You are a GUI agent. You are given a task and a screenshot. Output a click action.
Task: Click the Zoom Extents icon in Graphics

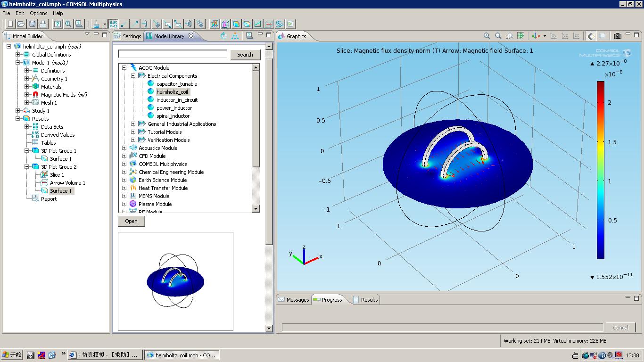[x=520, y=36]
